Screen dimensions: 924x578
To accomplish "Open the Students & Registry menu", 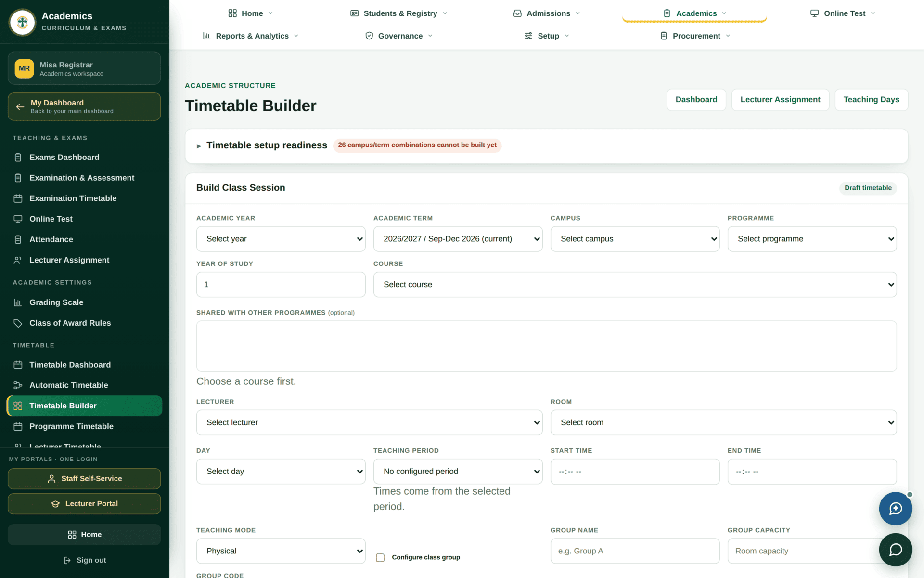I will tap(399, 13).
